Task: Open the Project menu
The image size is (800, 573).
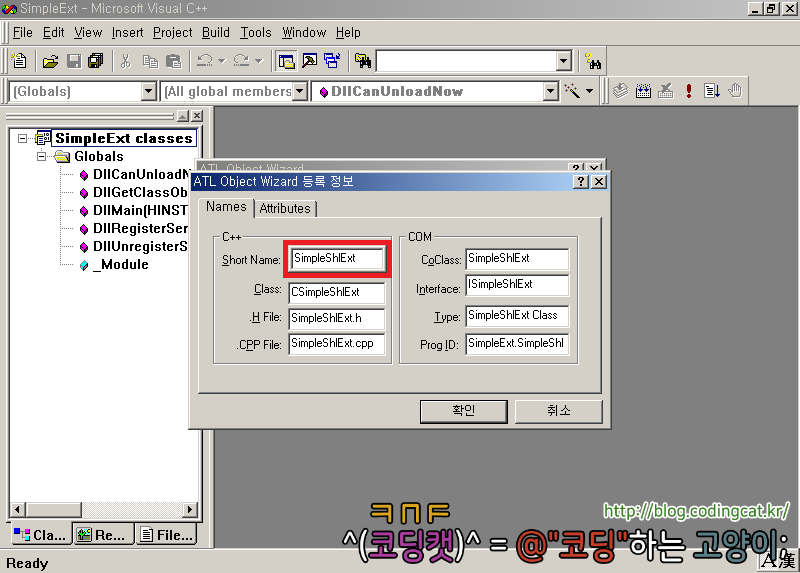Action: [172, 33]
